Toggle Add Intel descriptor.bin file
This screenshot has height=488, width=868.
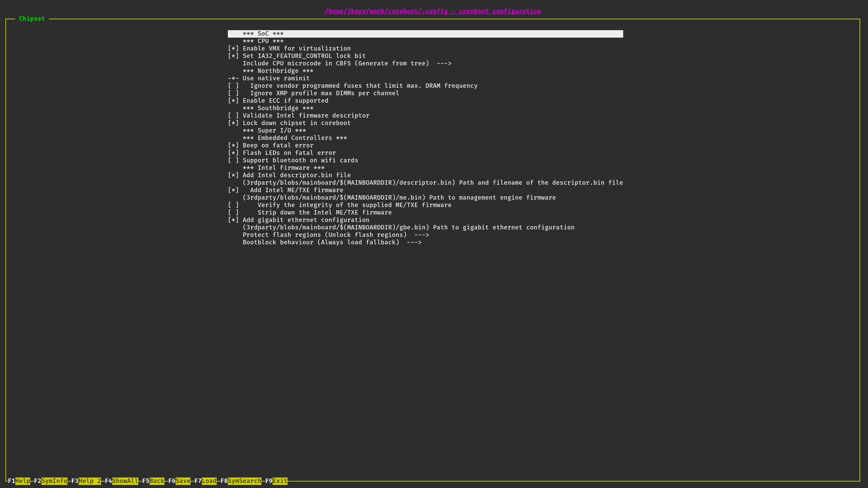233,175
